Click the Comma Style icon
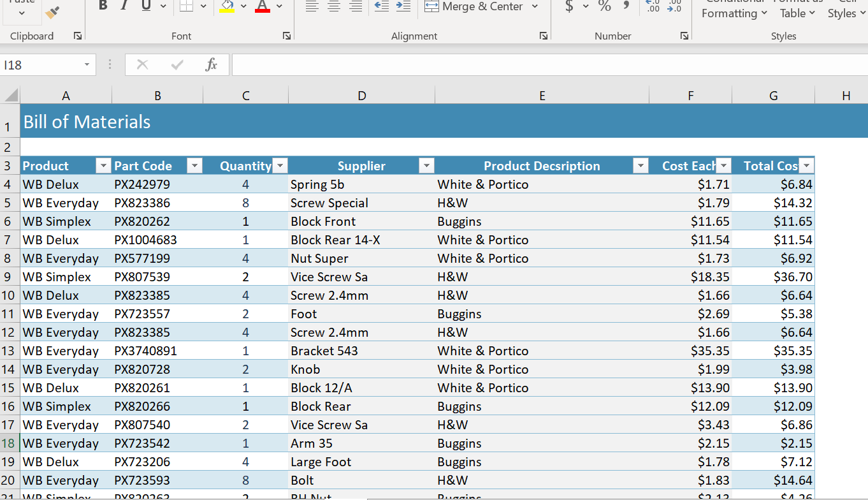This screenshot has height=500, width=868. coord(625,6)
